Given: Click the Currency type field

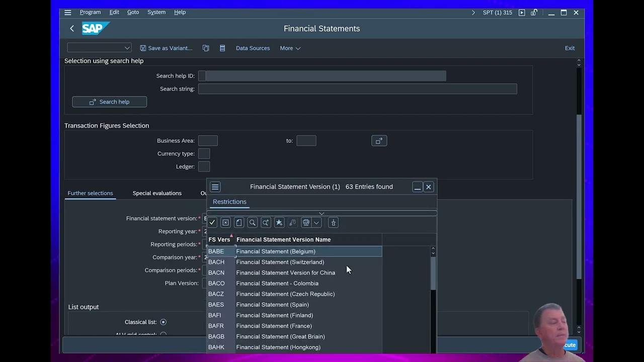Looking at the screenshot, I should click(204, 154).
